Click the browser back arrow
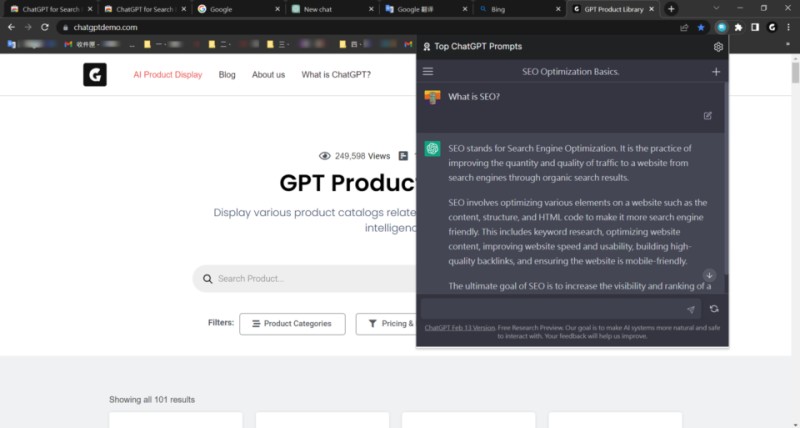 pos(11,27)
